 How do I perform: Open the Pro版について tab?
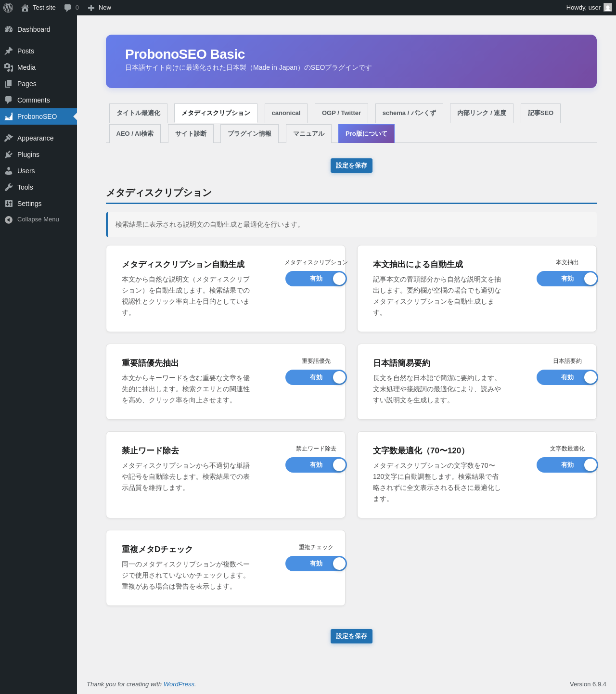366,134
